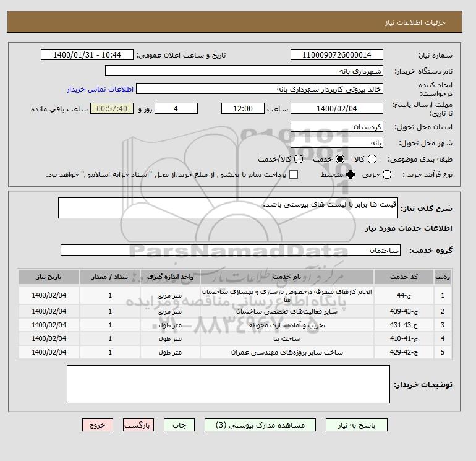Click service name انجام کارهای متفرقه بازسازی

click(x=287, y=295)
